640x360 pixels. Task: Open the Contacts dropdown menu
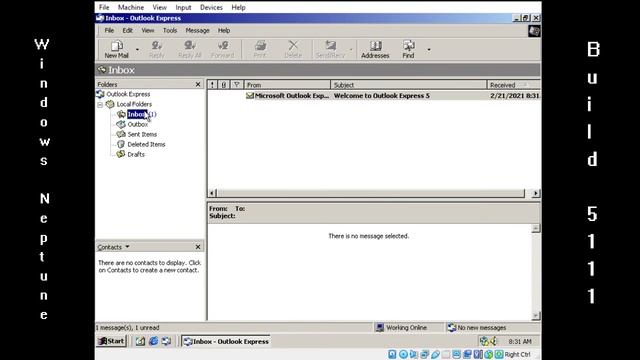[113, 247]
